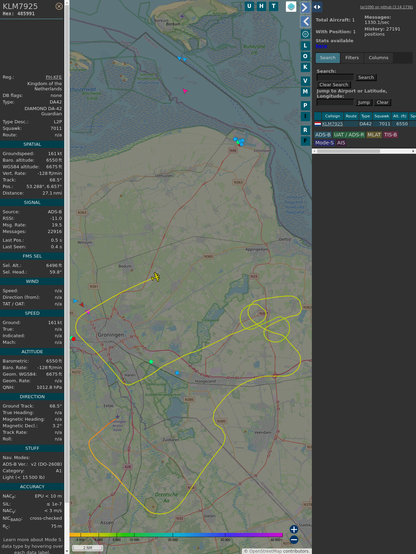Click the UAT / ADS-R legend label
Viewport: 416px width, 554px height.
pos(349,135)
